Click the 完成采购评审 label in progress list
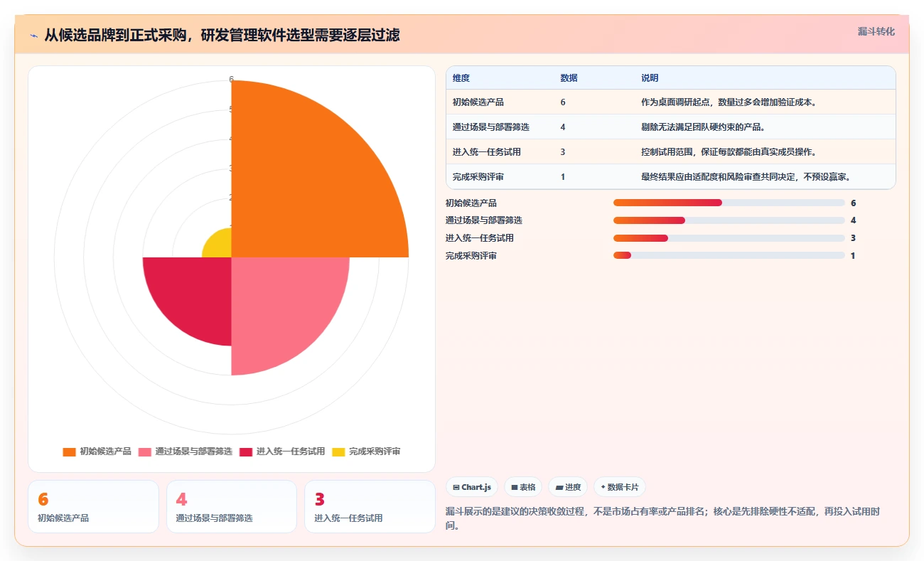This screenshot has width=924, height=561. click(471, 256)
